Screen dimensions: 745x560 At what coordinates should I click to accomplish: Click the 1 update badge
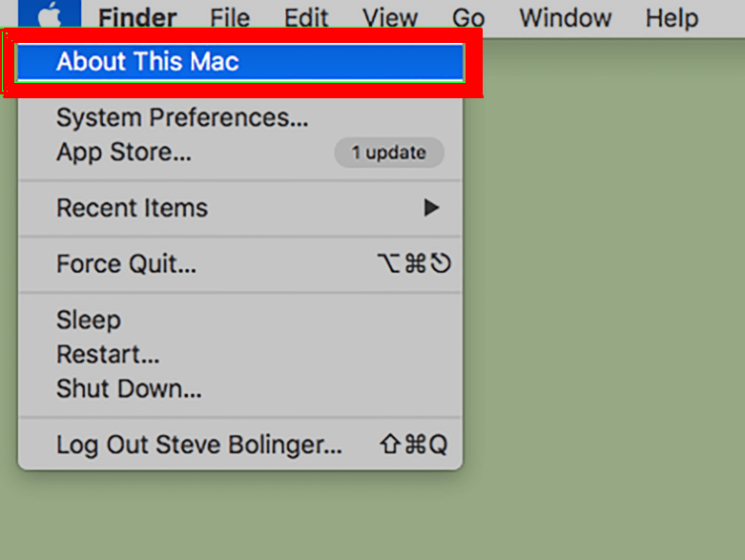click(389, 153)
